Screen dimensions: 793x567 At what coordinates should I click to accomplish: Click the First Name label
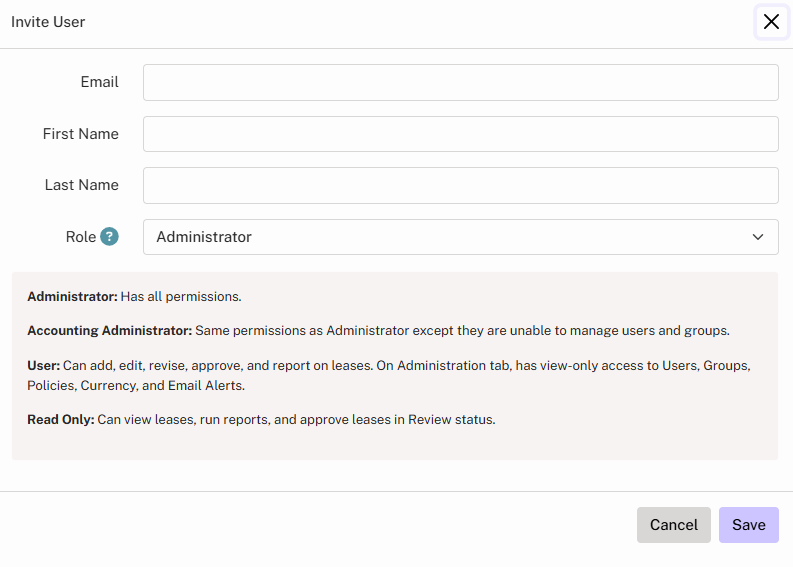coord(80,134)
